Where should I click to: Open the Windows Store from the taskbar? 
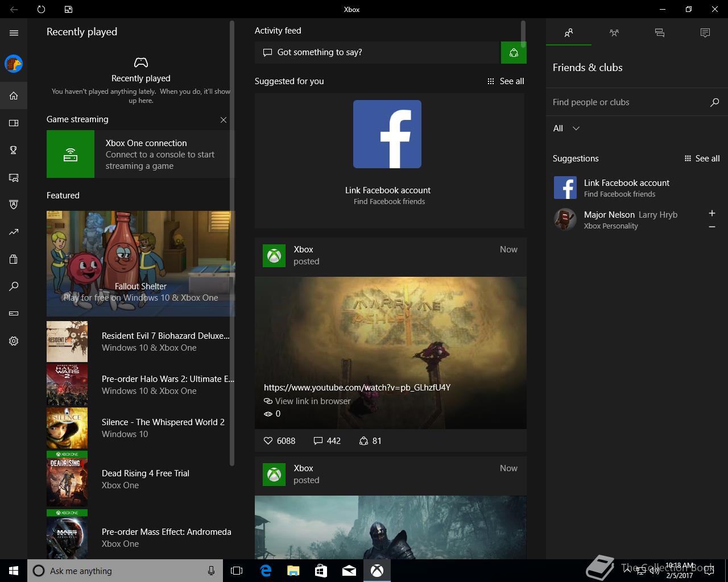tap(321, 571)
